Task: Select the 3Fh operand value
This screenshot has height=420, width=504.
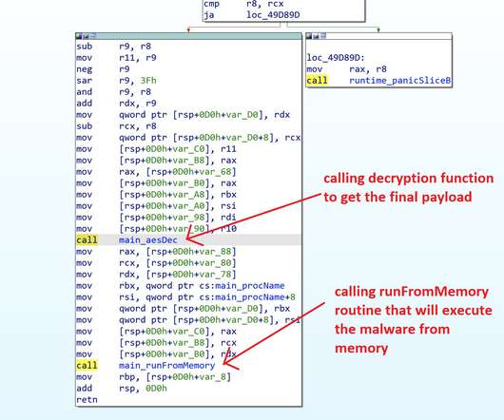Action: (148, 80)
